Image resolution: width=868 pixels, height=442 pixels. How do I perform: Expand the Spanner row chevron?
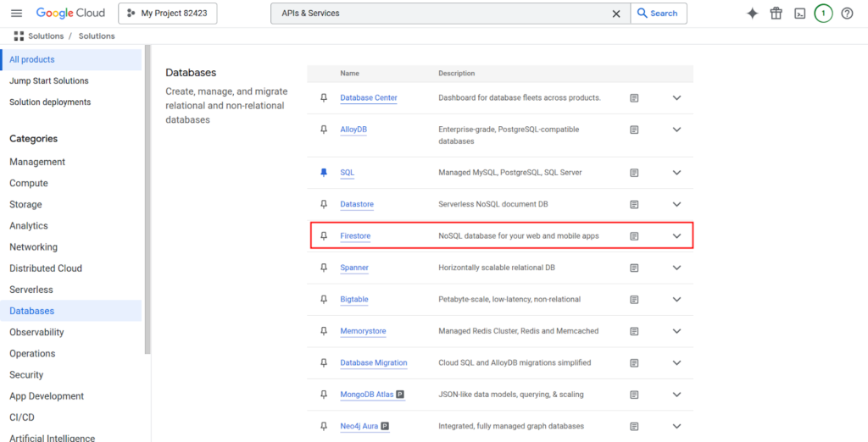coord(676,268)
